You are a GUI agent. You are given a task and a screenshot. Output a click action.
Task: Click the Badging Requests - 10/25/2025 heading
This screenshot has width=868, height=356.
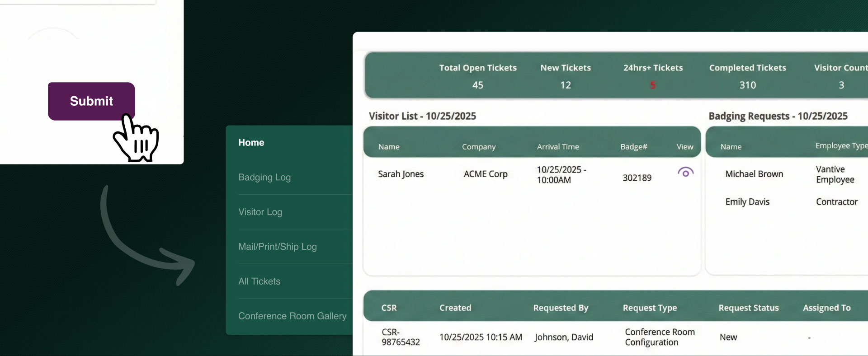[778, 116]
